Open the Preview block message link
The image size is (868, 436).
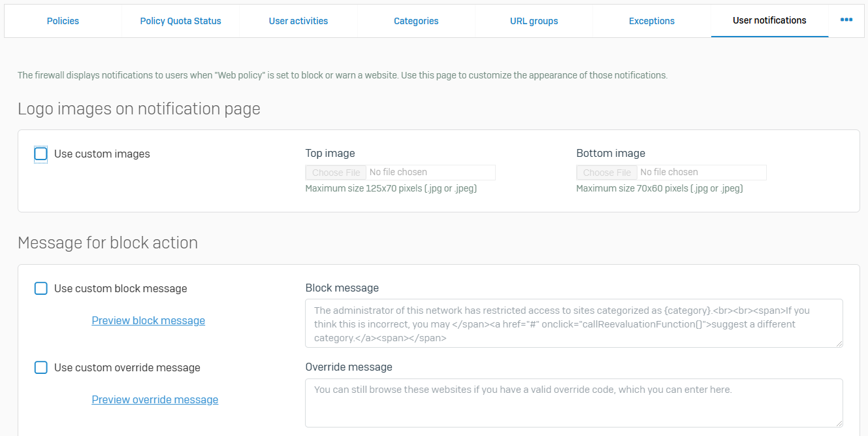(148, 320)
